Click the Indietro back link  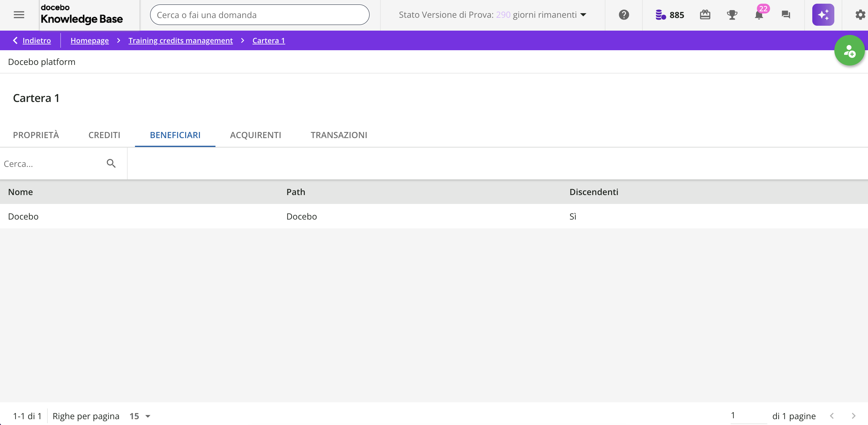coord(36,40)
